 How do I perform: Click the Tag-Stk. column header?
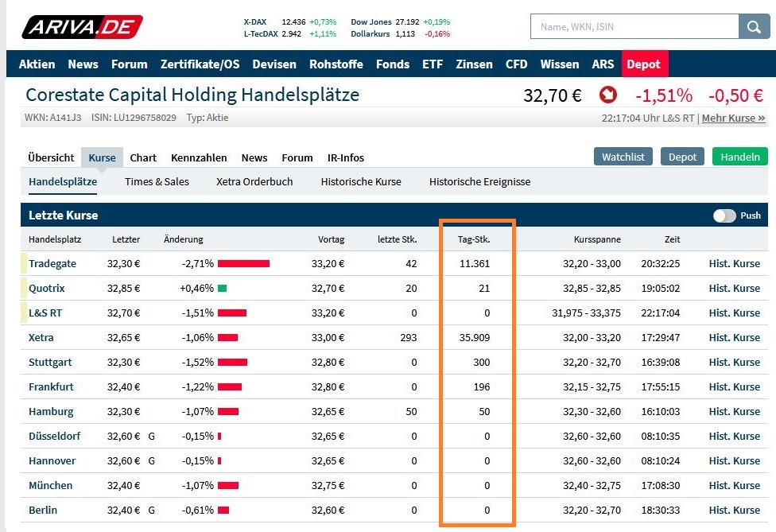pos(476,239)
